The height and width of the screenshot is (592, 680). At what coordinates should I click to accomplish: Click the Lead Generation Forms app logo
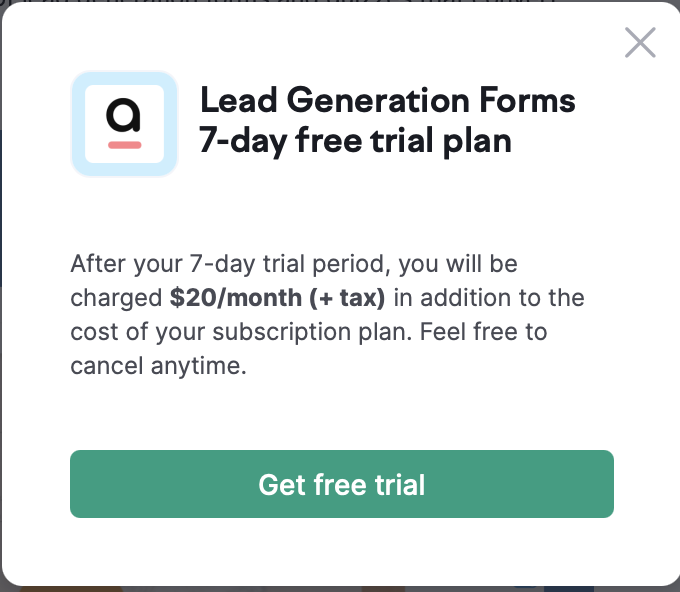[124, 124]
